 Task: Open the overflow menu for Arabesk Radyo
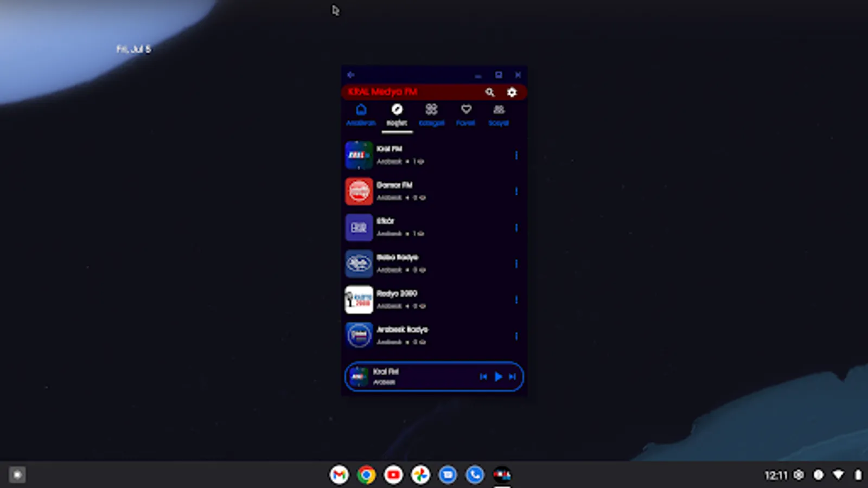click(516, 336)
